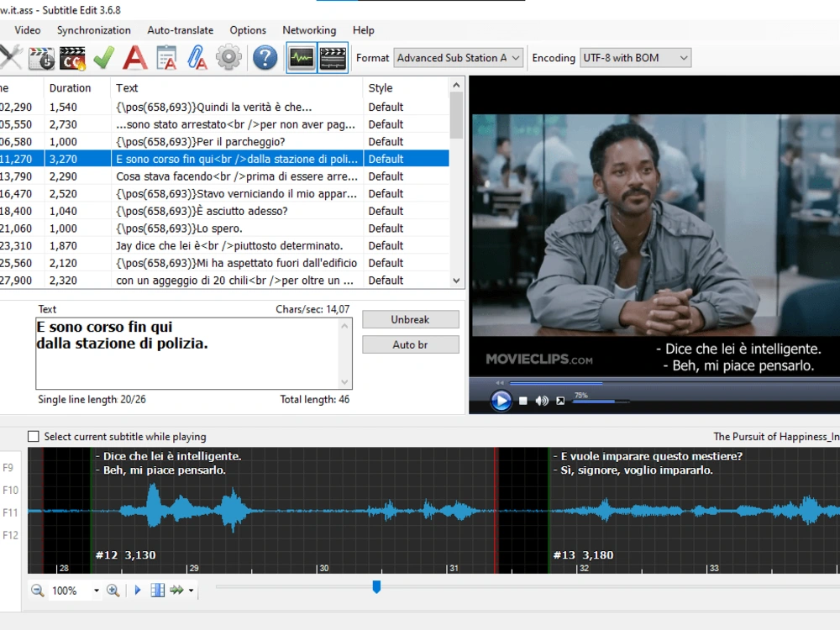Click the notepad with letter A icon

pyautogui.click(x=166, y=58)
